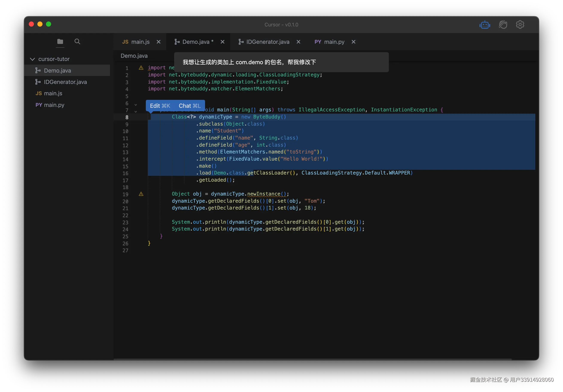Close the Demo.java tab

[222, 42]
